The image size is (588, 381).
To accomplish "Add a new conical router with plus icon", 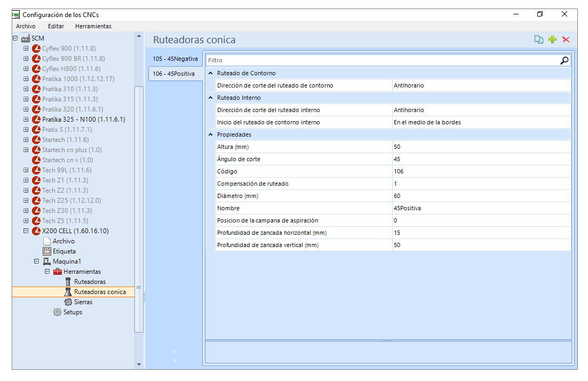I will coord(552,39).
